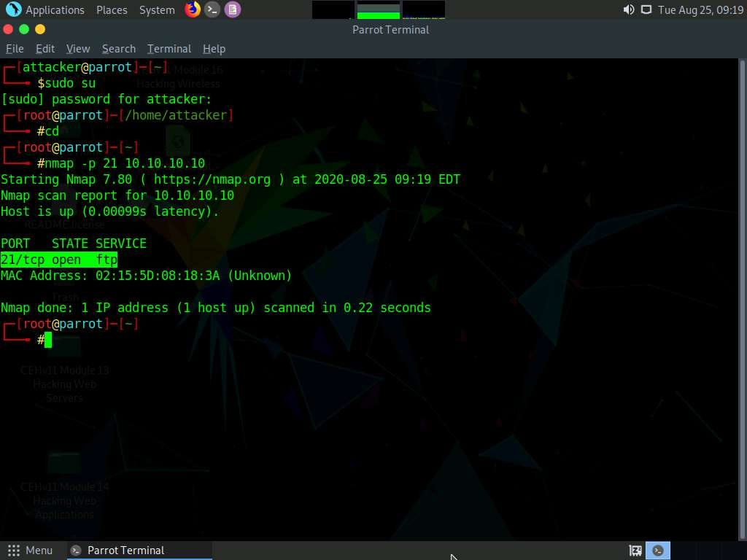Open the Terminal menu

[169, 49]
